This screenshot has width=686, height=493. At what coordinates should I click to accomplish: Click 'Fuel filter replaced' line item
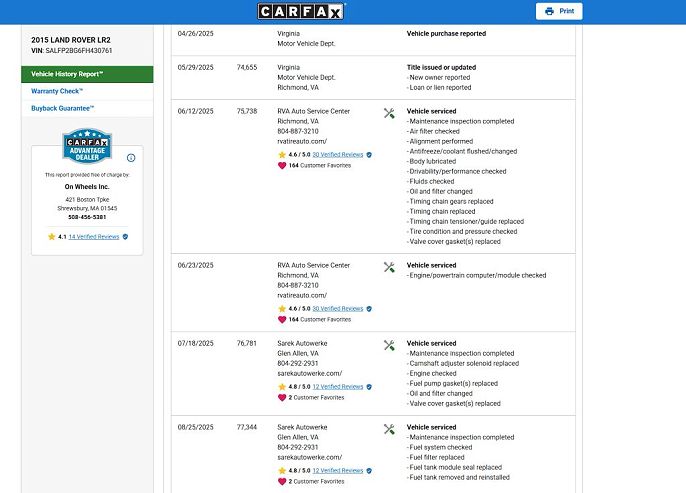pyautogui.click(x=437, y=458)
